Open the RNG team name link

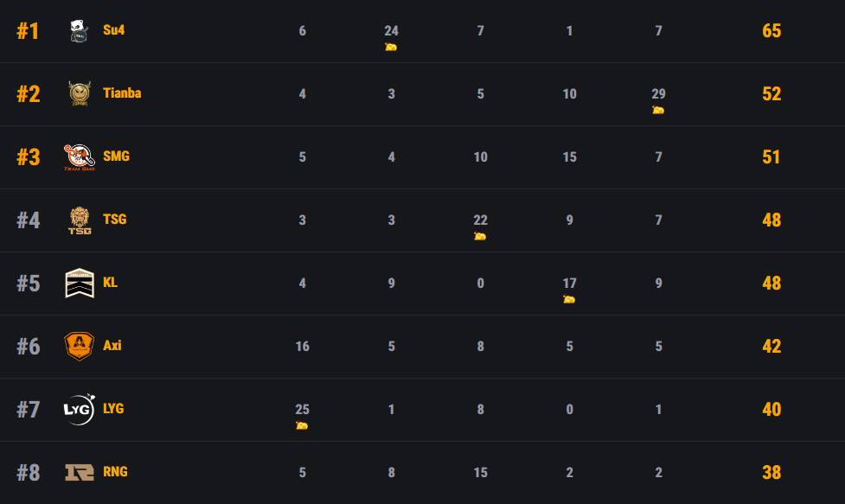click(115, 472)
